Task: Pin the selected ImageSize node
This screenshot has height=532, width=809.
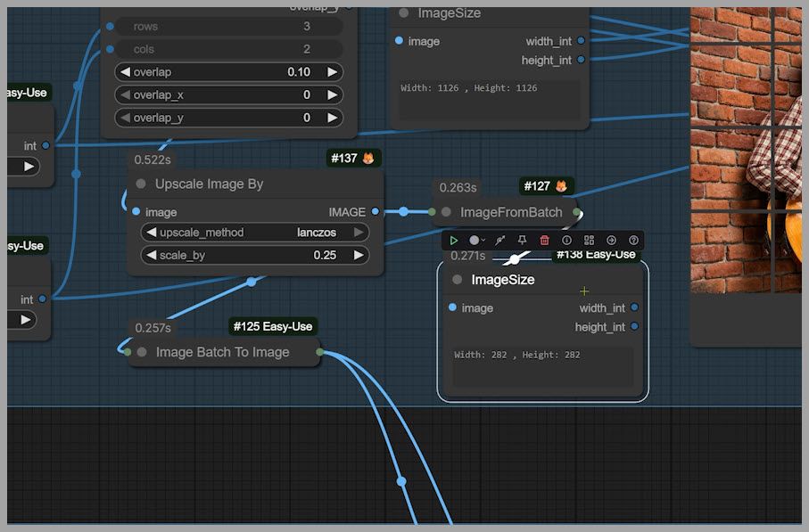Action: click(522, 241)
